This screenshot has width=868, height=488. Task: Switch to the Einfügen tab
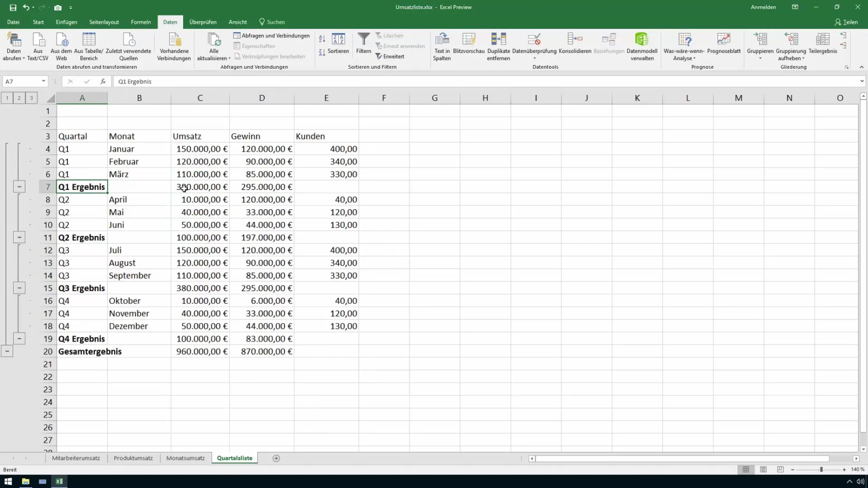pyautogui.click(x=66, y=22)
